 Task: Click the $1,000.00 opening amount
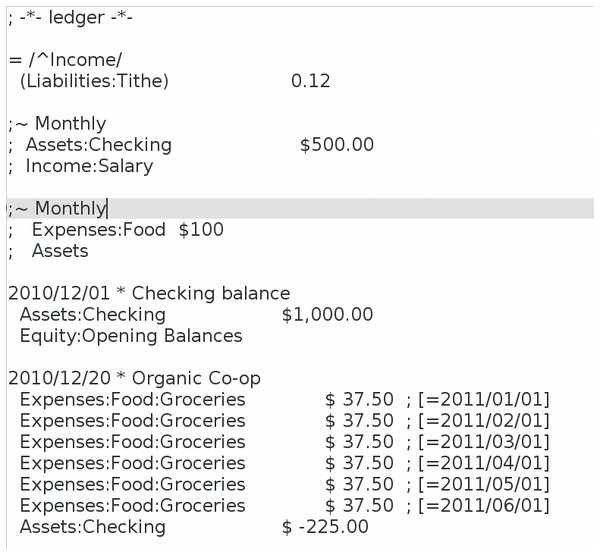pyautogui.click(x=328, y=315)
